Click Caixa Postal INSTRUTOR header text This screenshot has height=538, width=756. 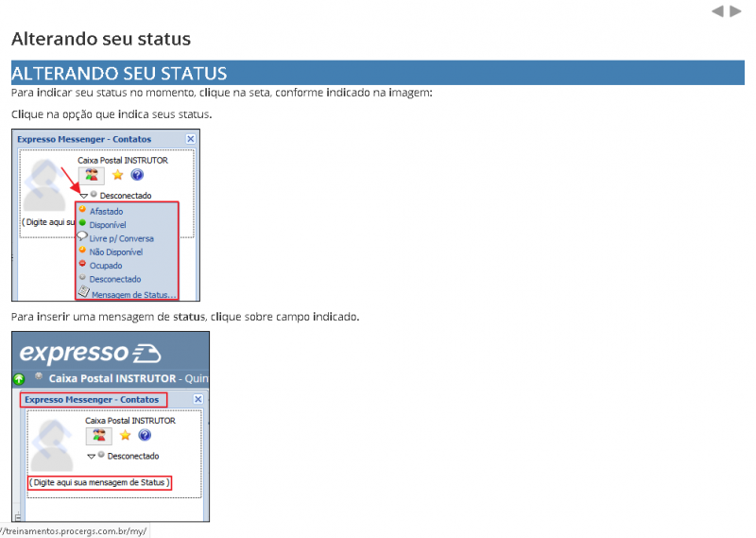pos(112,378)
